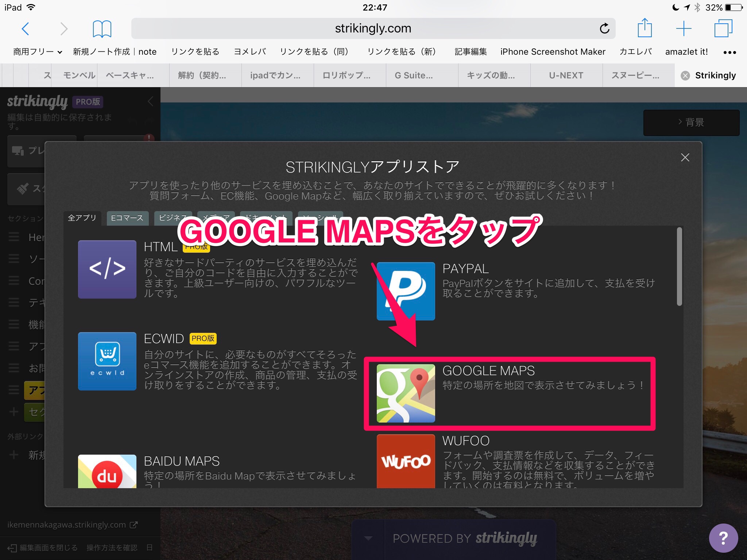Reload the strikingly.com page
This screenshot has height=560, width=747.
pyautogui.click(x=604, y=28)
